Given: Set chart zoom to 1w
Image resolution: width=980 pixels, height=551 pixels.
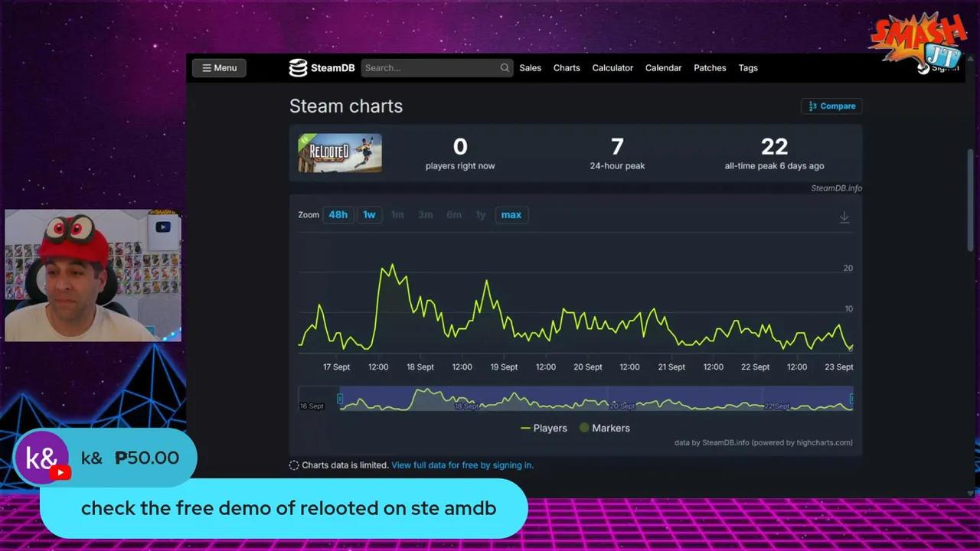Looking at the screenshot, I should (369, 215).
